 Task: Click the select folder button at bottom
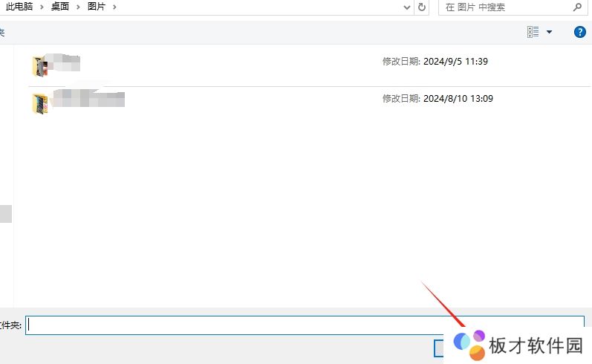pos(440,348)
